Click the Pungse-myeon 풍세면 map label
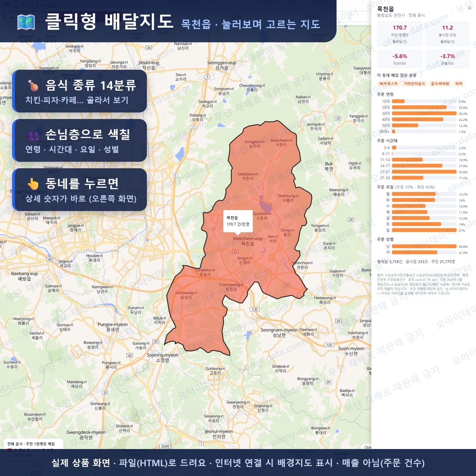 [x=112, y=327]
